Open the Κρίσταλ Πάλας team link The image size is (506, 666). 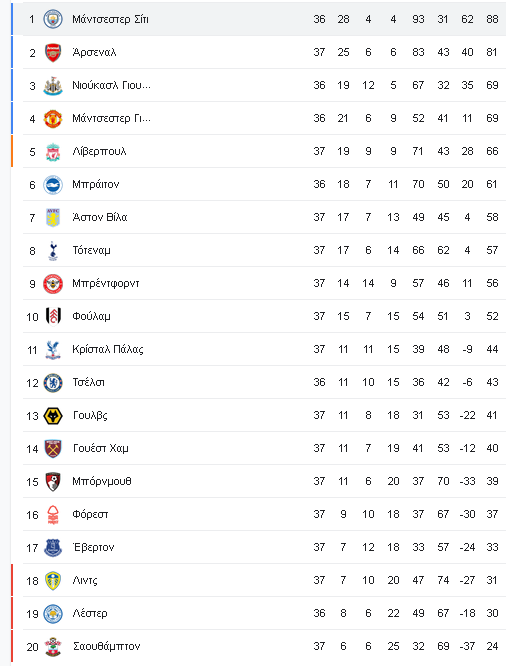point(107,349)
